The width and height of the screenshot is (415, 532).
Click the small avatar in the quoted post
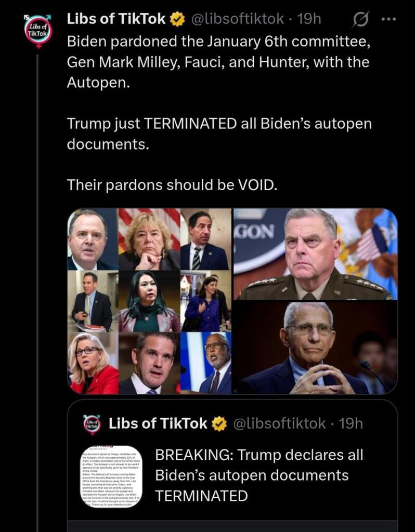(x=92, y=424)
